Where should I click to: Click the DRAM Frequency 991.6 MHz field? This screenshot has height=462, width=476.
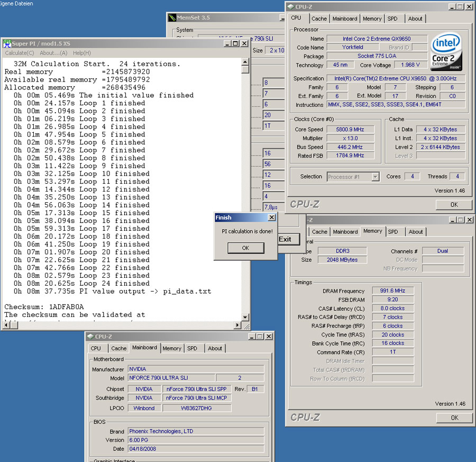coord(392,291)
